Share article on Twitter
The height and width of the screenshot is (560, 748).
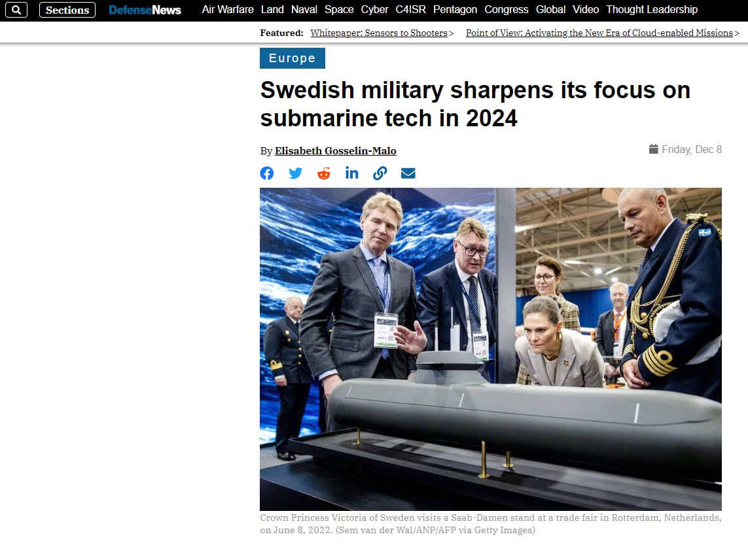296,173
